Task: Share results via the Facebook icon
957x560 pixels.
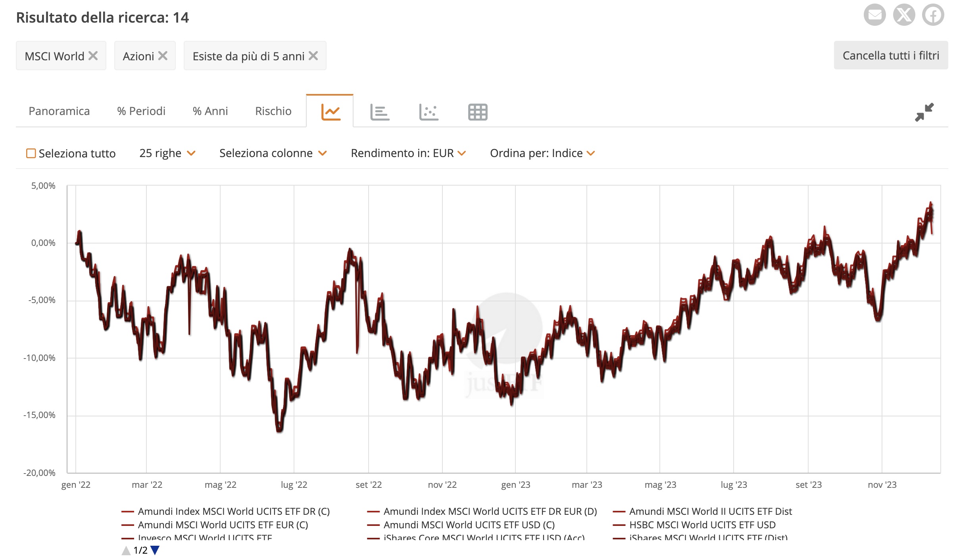Action: (934, 15)
